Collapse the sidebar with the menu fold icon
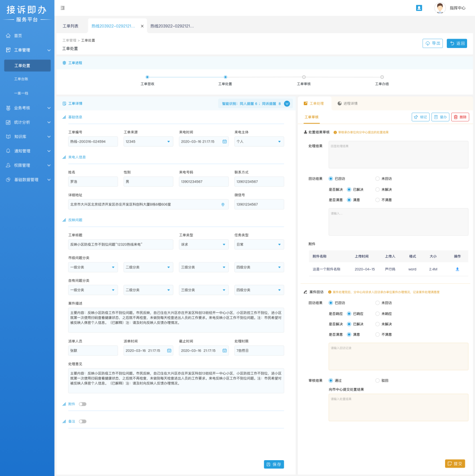 coord(62,8)
